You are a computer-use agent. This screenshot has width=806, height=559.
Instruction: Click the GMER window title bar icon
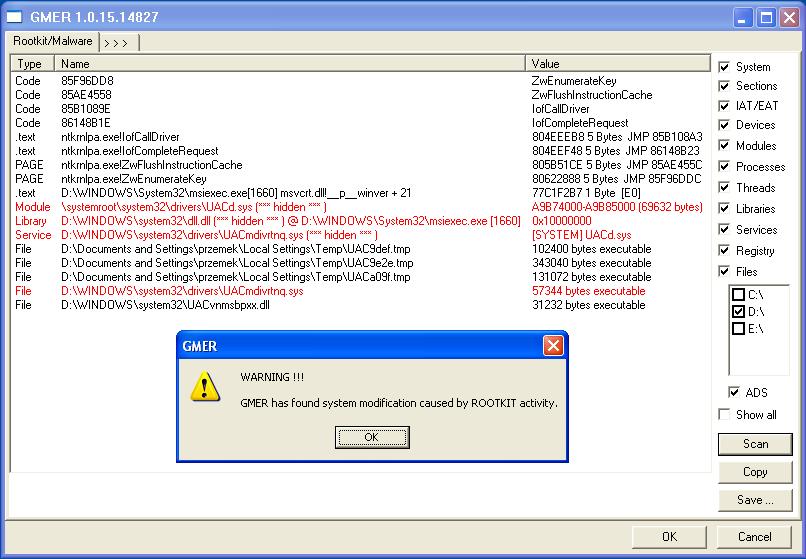click(x=14, y=17)
